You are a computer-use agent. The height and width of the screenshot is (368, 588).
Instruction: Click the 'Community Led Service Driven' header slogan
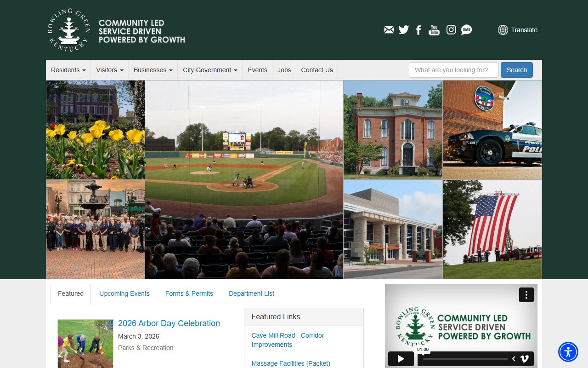tap(141, 31)
